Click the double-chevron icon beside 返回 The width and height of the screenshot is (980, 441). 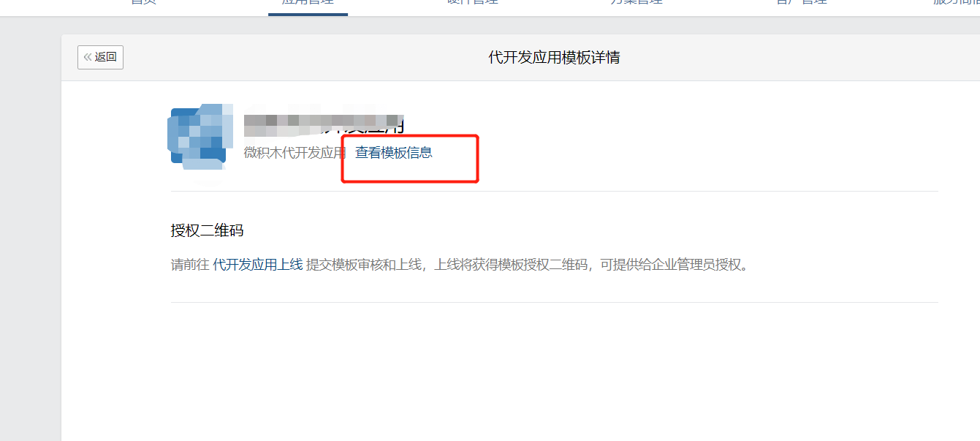88,57
